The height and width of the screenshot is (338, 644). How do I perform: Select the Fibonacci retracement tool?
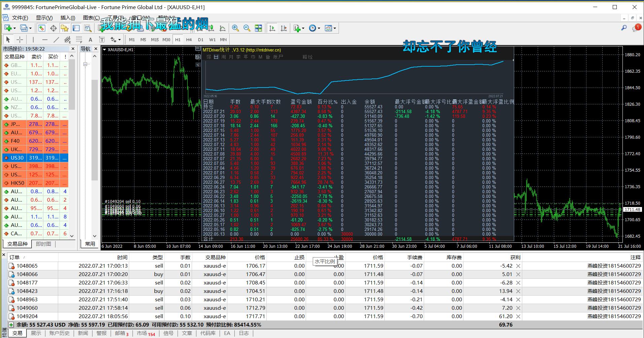(x=79, y=39)
